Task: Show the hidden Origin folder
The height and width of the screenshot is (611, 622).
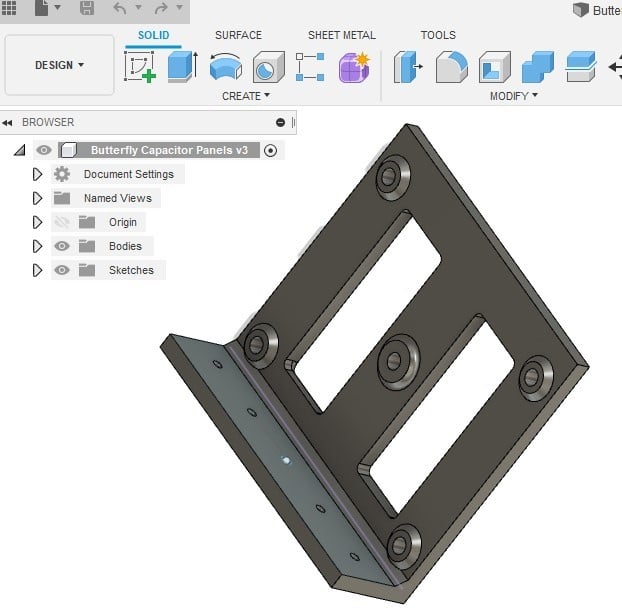Action: point(62,222)
